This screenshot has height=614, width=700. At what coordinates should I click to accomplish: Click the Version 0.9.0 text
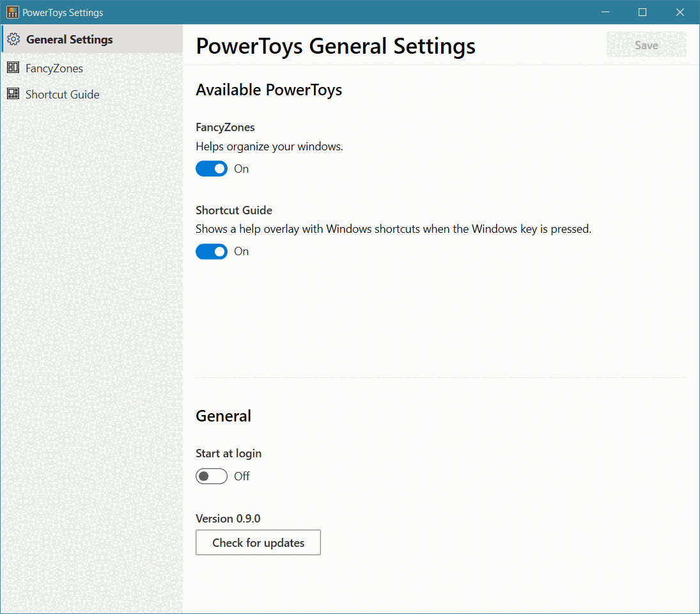pyautogui.click(x=228, y=518)
